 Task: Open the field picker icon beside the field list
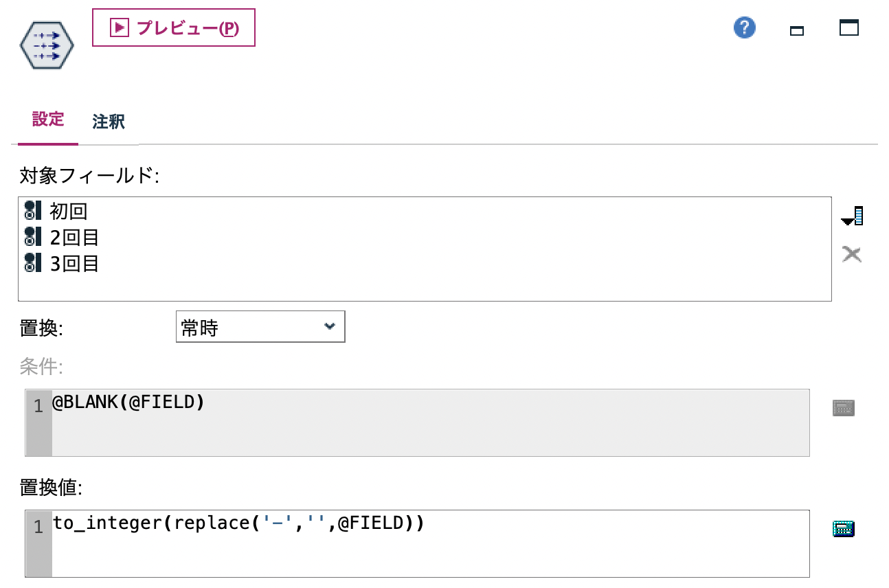point(852,215)
